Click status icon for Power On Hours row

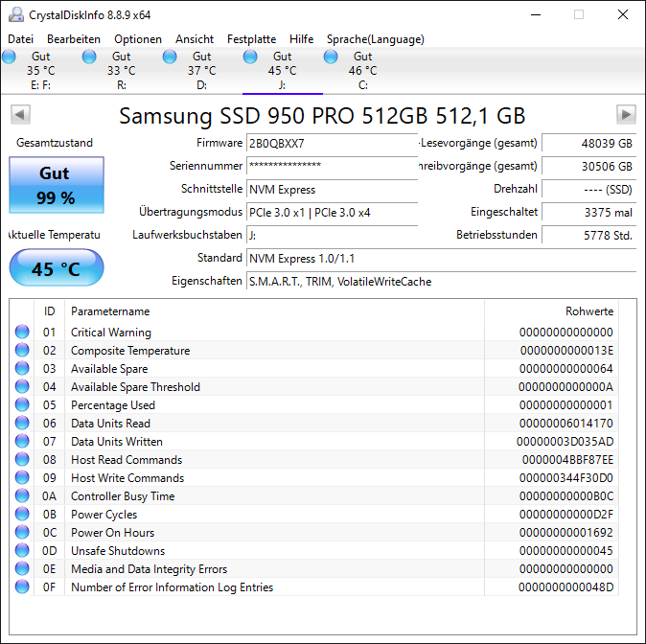[x=22, y=532]
